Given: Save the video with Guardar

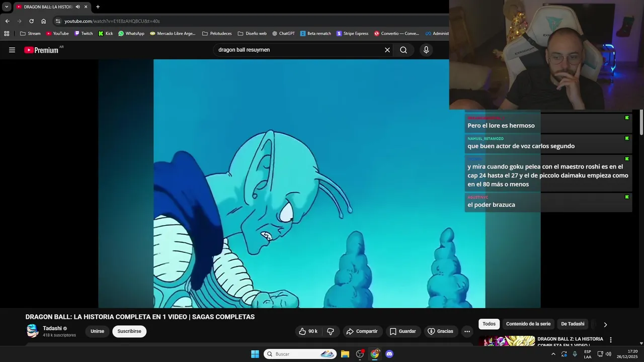Looking at the screenshot, I should click(403, 331).
